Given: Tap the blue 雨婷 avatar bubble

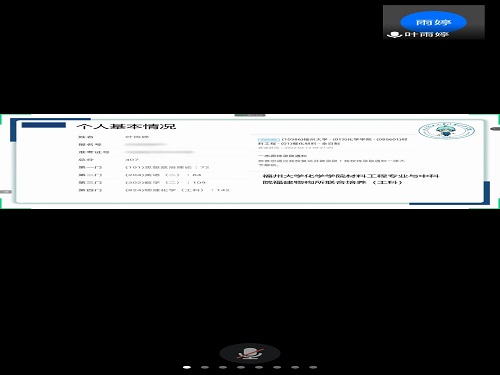Looking at the screenshot, I should [x=433, y=22].
